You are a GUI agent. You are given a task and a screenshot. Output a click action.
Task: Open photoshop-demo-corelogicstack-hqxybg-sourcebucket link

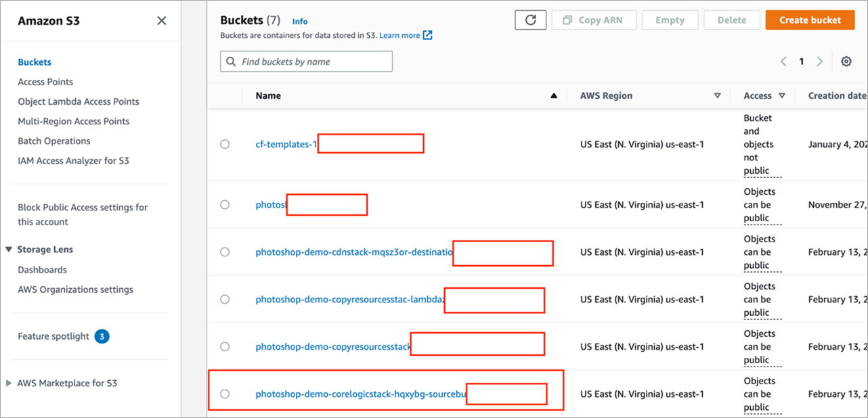coord(361,394)
